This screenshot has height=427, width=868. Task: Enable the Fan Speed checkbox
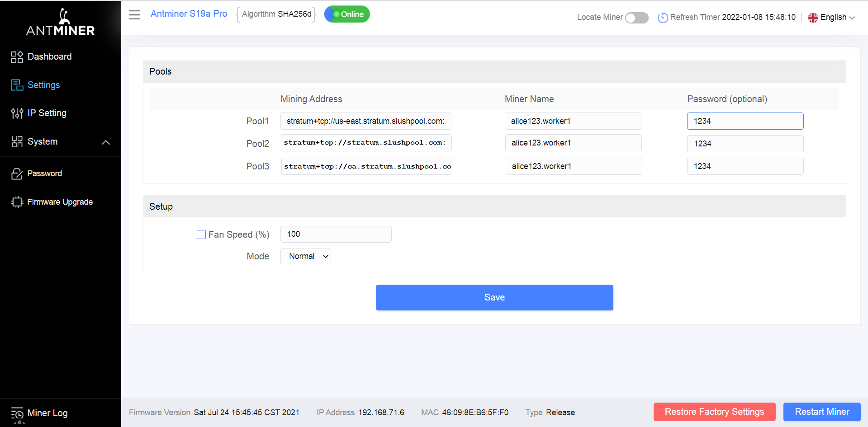(201, 235)
